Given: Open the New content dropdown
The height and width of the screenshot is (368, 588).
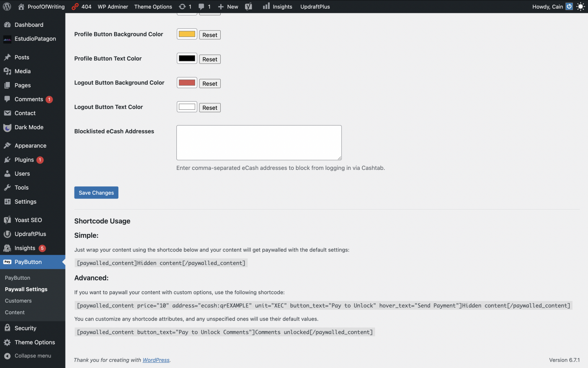Looking at the screenshot, I should click(x=228, y=7).
